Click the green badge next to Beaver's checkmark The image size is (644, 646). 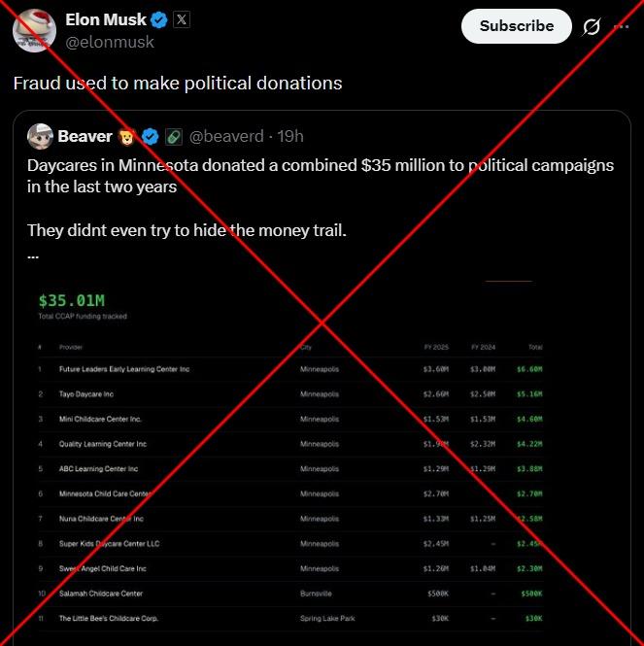(173, 136)
